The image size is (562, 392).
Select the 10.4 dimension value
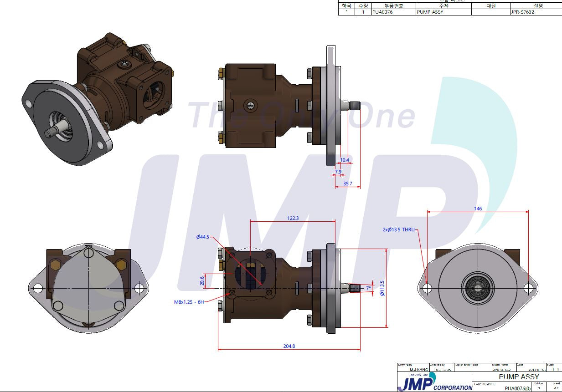[x=345, y=160]
